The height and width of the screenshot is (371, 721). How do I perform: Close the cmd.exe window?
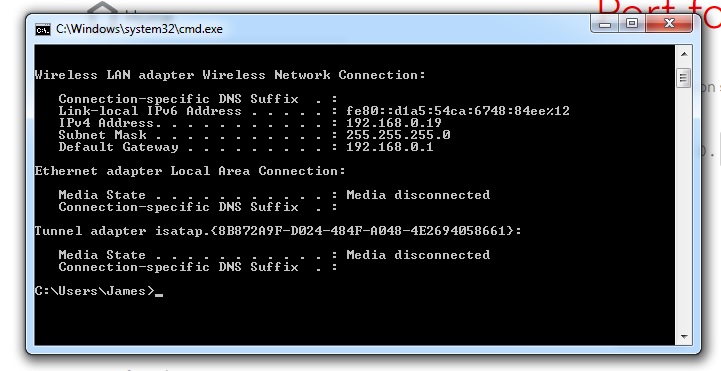click(669, 23)
